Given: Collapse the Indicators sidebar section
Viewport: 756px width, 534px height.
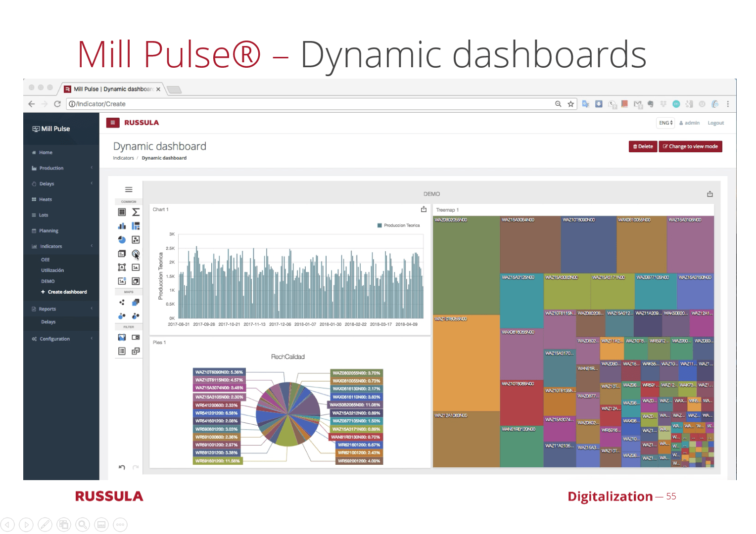Looking at the screenshot, I should tap(61, 246).
